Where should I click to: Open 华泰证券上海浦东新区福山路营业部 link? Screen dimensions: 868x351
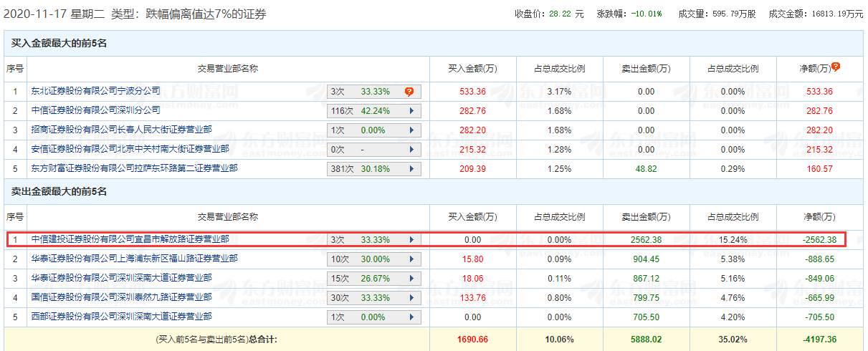pos(135,258)
